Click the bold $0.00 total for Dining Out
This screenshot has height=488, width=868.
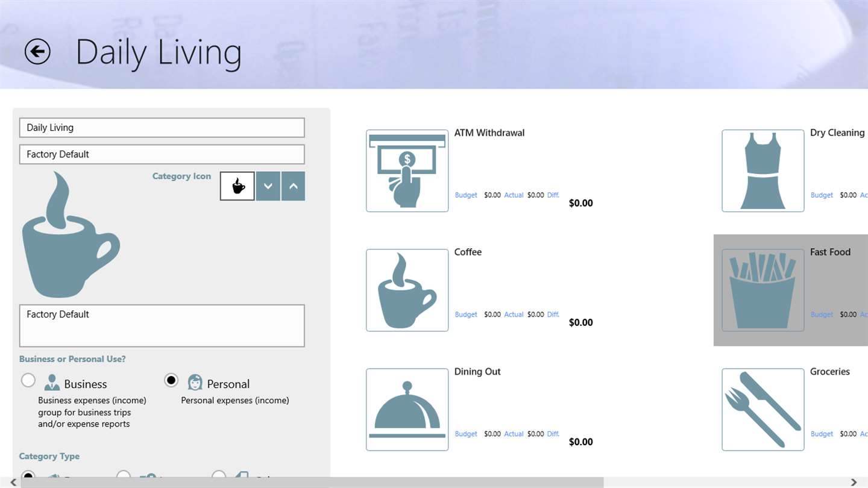pos(581,442)
